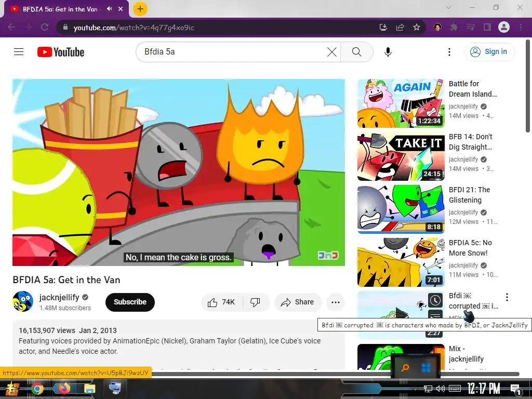The width and height of the screenshot is (532, 399).
Task: Click the horizontal scrollbar at the bottom
Action: [336, 374]
